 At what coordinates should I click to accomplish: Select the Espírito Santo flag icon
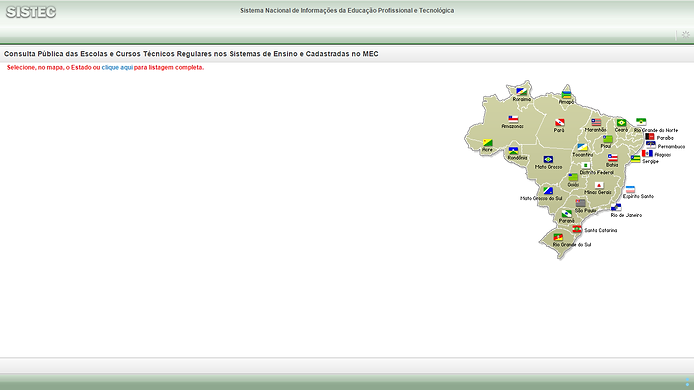[x=630, y=189]
